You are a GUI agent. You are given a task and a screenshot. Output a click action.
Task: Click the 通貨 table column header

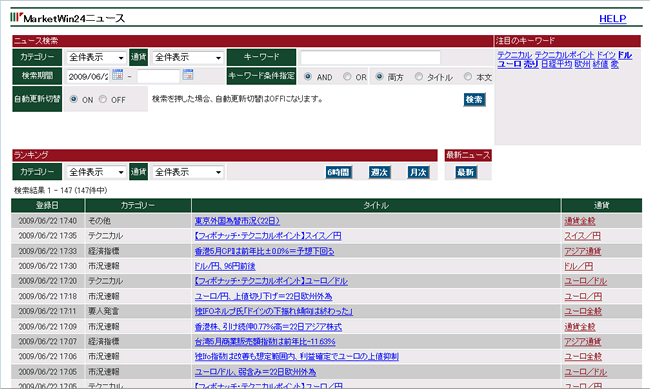click(x=601, y=205)
